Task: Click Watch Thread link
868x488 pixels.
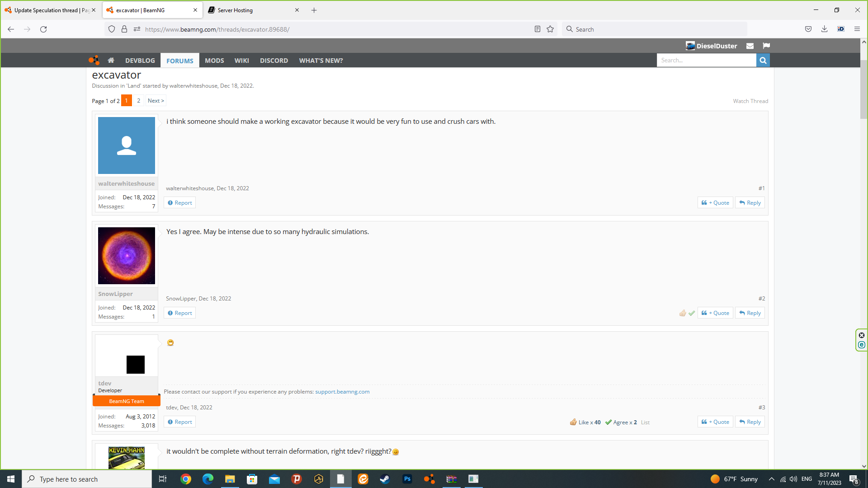Action: pyautogui.click(x=750, y=101)
